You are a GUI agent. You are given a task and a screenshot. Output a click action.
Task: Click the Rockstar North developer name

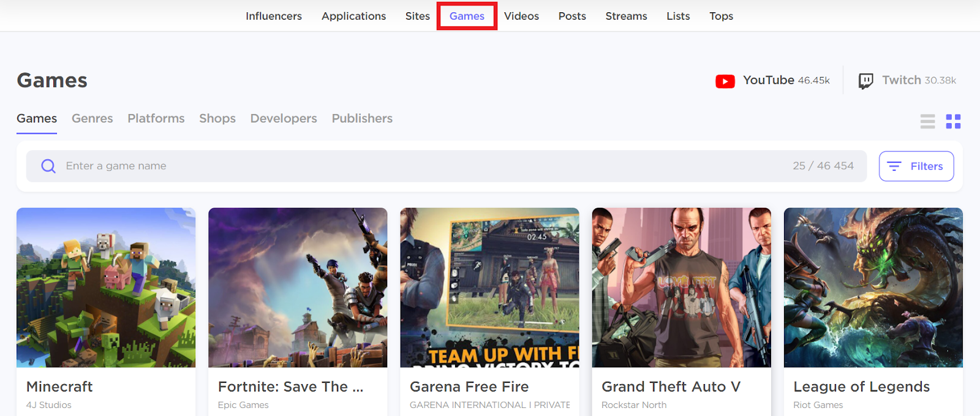pos(634,405)
